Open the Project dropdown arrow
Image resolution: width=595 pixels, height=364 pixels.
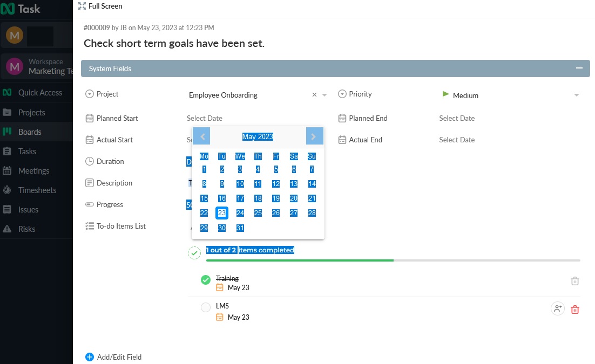tap(324, 95)
